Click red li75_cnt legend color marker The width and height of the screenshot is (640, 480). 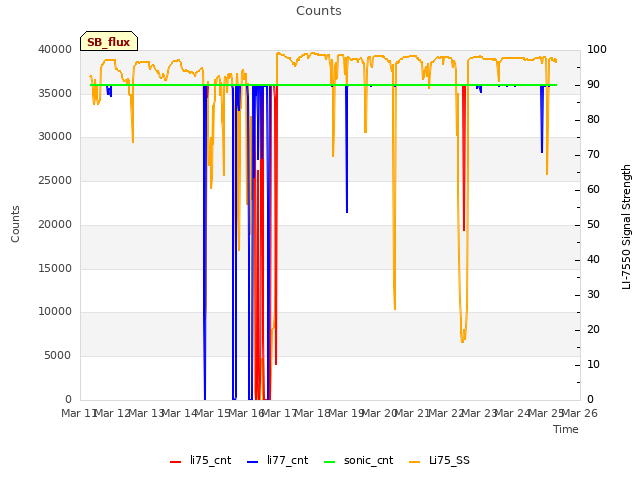pyautogui.click(x=175, y=462)
